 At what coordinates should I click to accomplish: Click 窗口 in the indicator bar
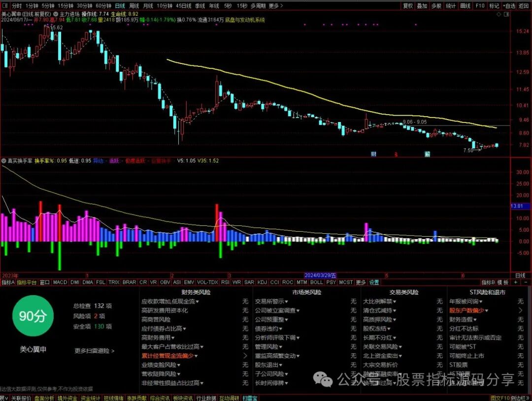tap(44, 282)
